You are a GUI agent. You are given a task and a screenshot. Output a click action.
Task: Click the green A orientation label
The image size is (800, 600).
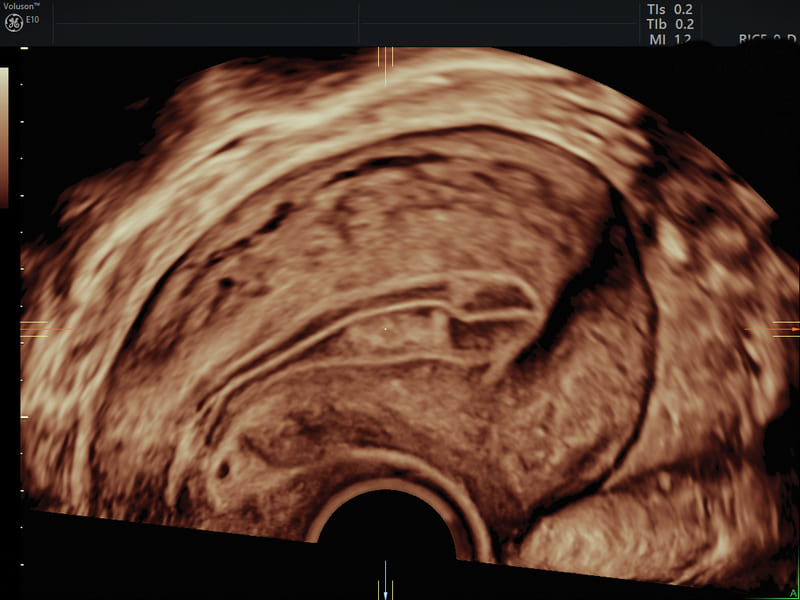coord(792,594)
